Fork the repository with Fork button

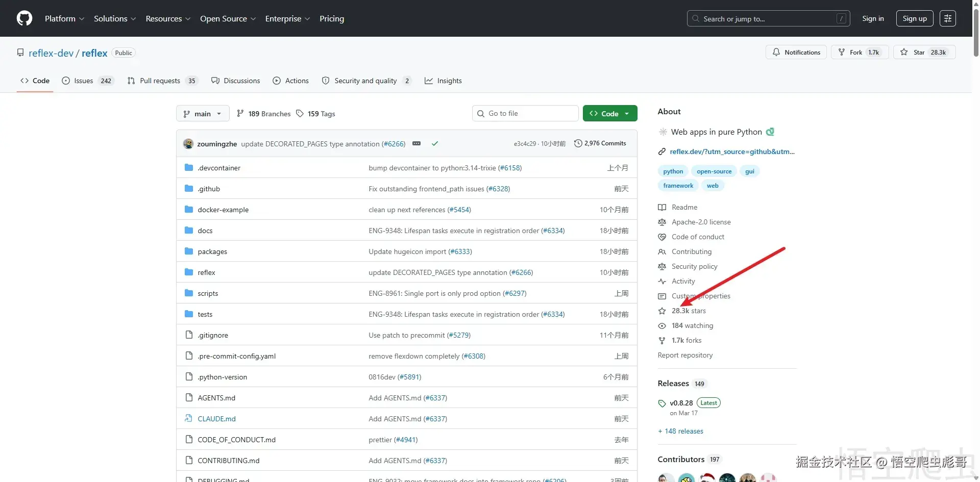(861, 52)
